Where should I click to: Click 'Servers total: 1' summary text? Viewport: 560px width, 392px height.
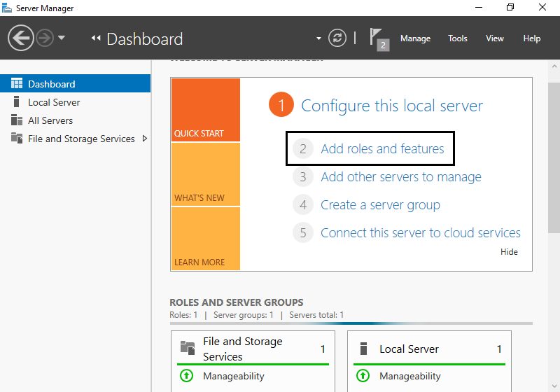coord(316,315)
